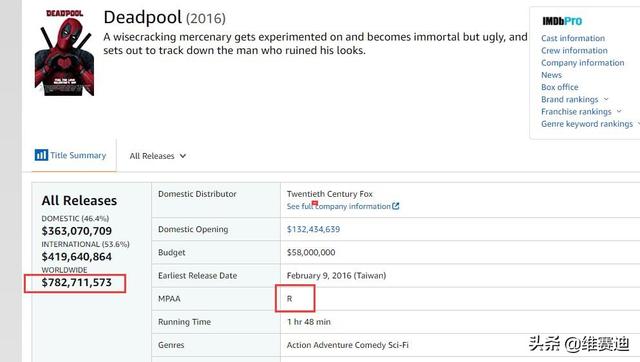The image size is (640, 362).
Task: Open the $132,434,639 domestic opening link
Action: [x=313, y=229]
